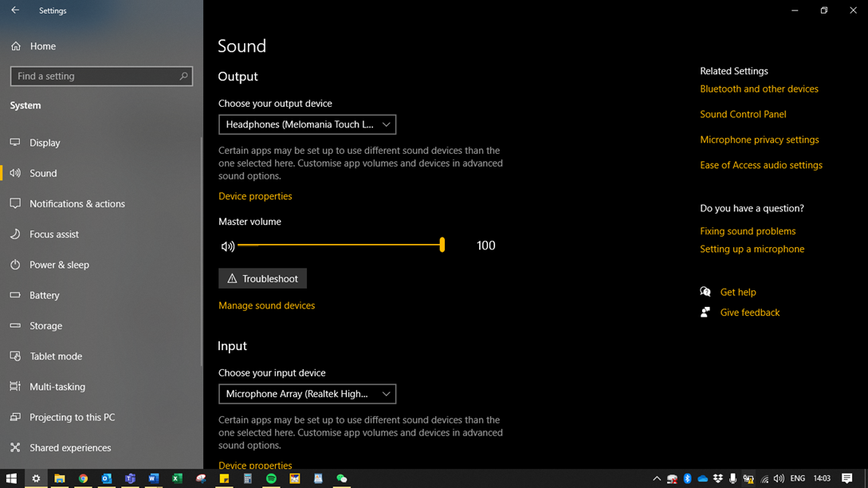Open the Sound Control Panel link
The width and height of the screenshot is (868, 488).
(743, 114)
